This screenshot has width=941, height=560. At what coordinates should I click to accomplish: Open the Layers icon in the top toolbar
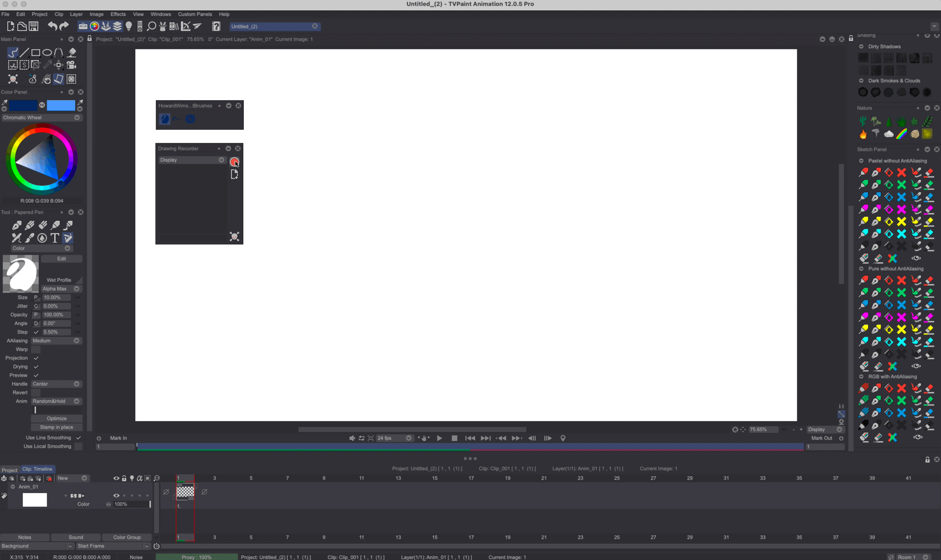point(118,26)
